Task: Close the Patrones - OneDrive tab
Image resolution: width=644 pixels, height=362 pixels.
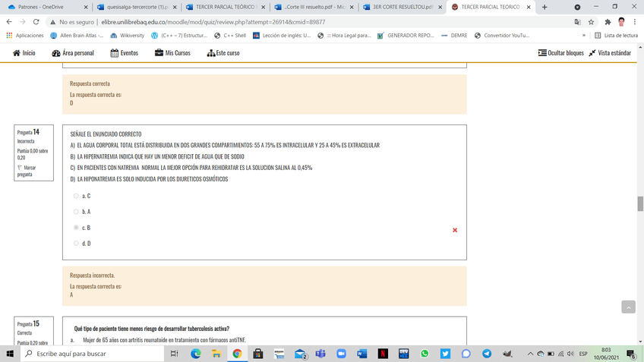Action: coord(85,7)
